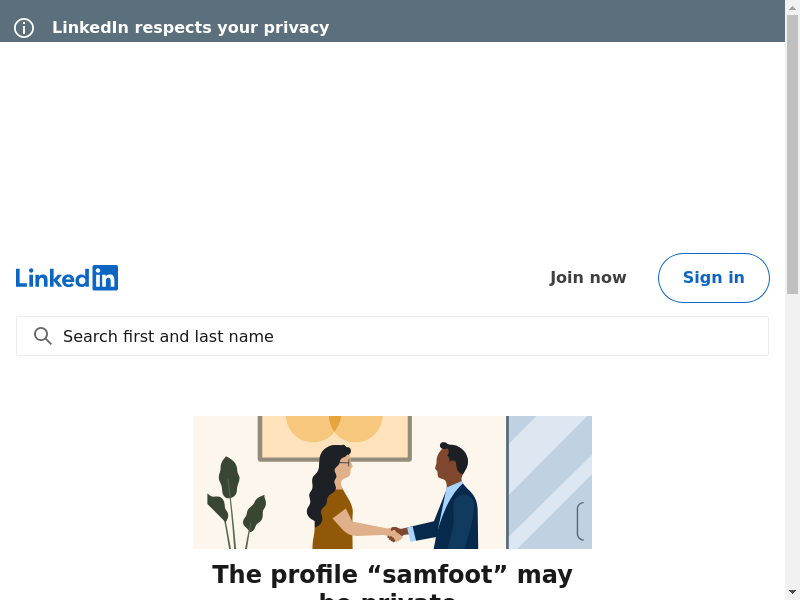Click the vertical scrollbar thumb
This screenshot has height=600, width=800.
click(792, 150)
